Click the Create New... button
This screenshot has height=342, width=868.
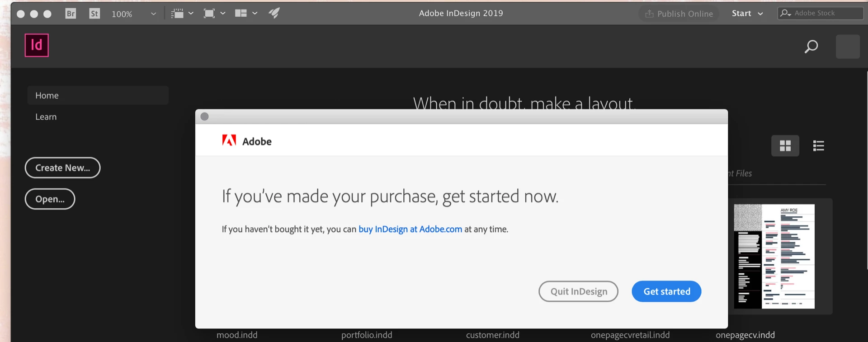coord(62,168)
